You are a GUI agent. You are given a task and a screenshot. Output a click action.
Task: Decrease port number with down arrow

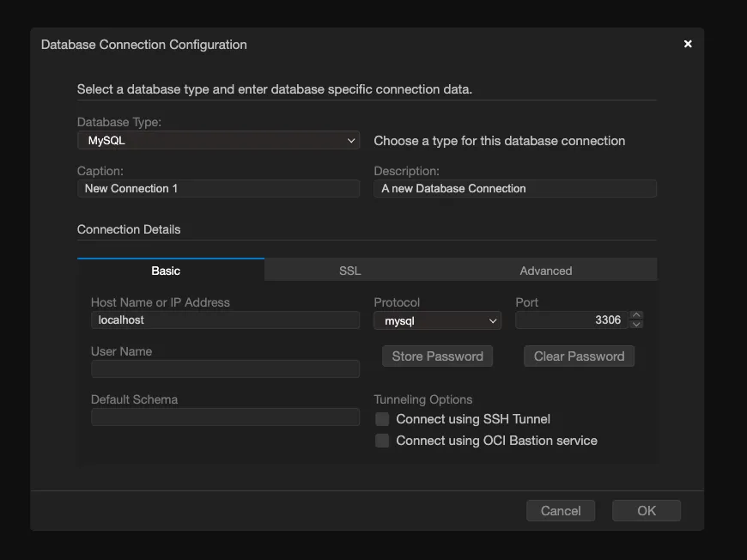click(636, 325)
